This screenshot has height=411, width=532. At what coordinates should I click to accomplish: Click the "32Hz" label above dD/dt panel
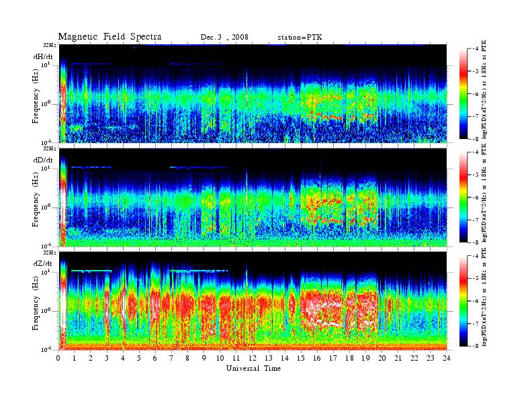point(50,148)
